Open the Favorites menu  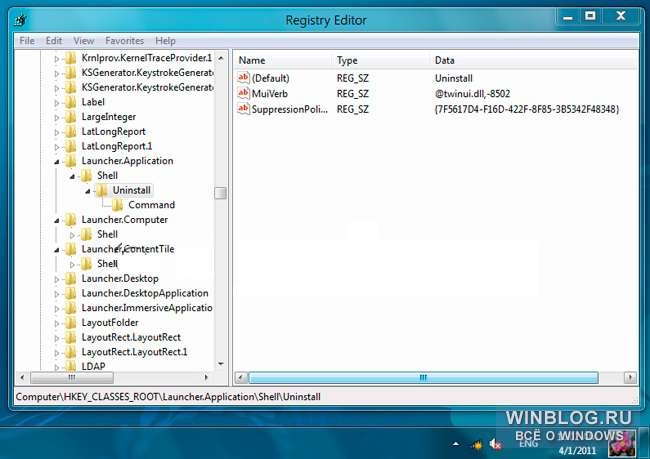[x=124, y=41]
